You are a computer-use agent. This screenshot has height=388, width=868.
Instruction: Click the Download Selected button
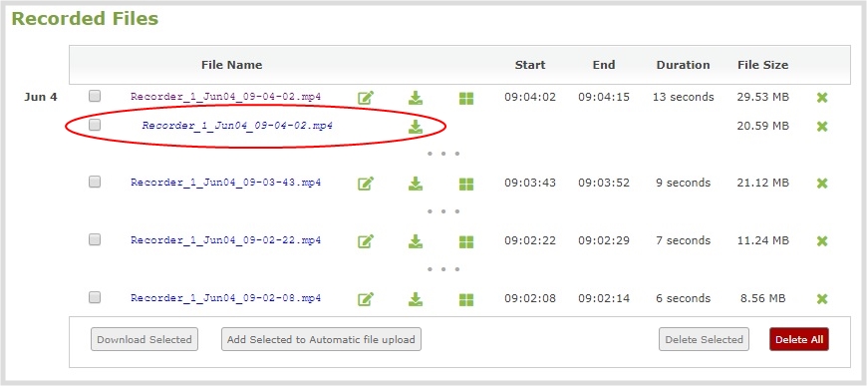click(x=145, y=340)
